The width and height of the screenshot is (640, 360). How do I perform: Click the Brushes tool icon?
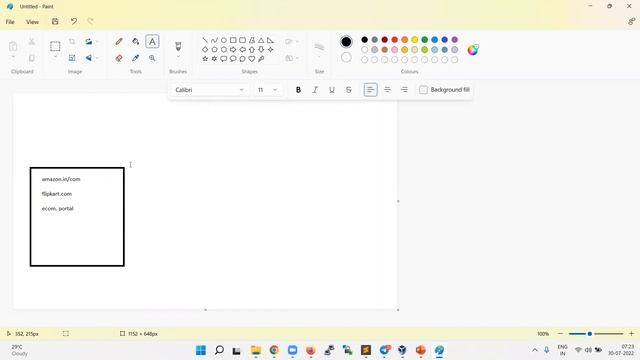(178, 46)
